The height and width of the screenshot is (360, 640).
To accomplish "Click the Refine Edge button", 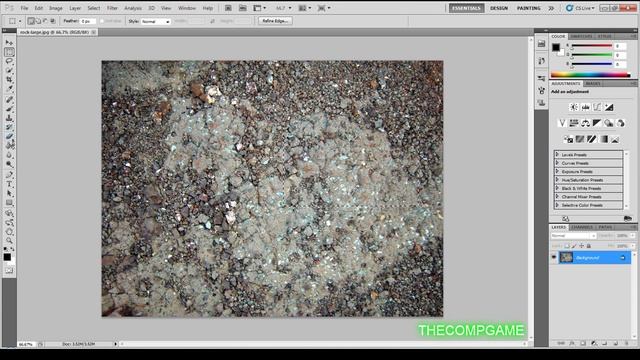I will (x=275, y=21).
